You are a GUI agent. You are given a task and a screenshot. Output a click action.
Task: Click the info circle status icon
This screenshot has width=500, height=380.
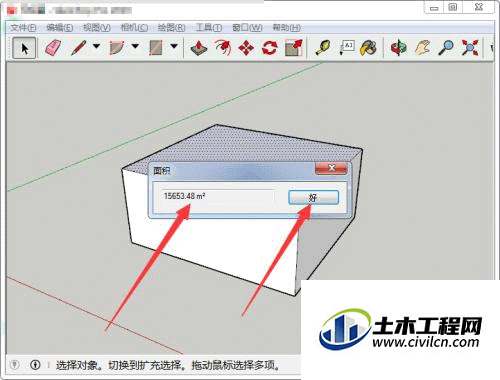[35, 365]
